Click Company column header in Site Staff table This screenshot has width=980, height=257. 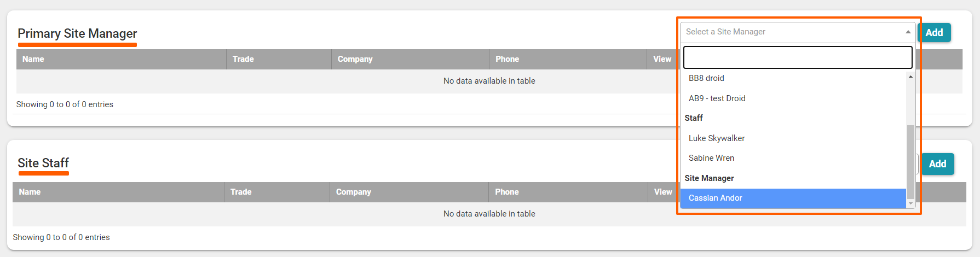tap(353, 192)
